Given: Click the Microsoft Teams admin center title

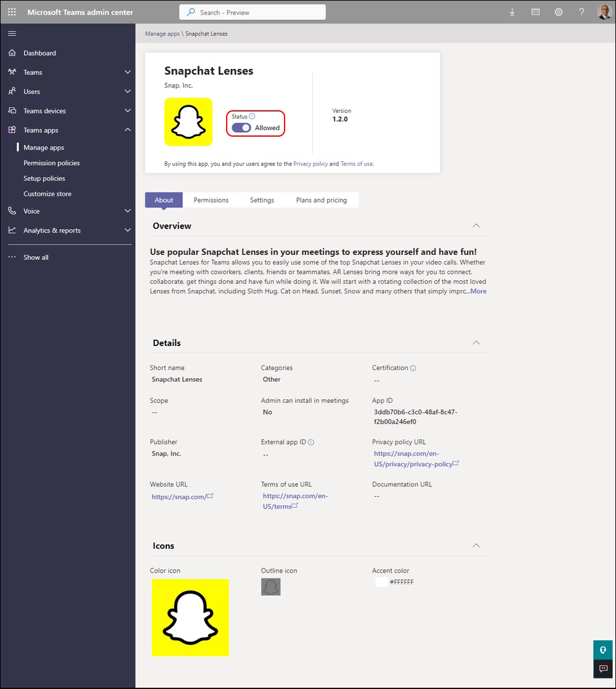Looking at the screenshot, I should 80,12.
